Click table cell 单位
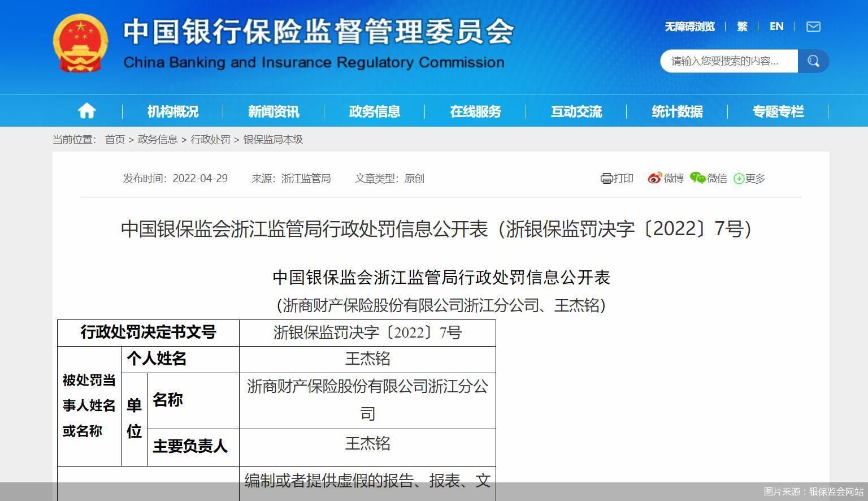Screen dimensions: 868x501 (134, 419)
